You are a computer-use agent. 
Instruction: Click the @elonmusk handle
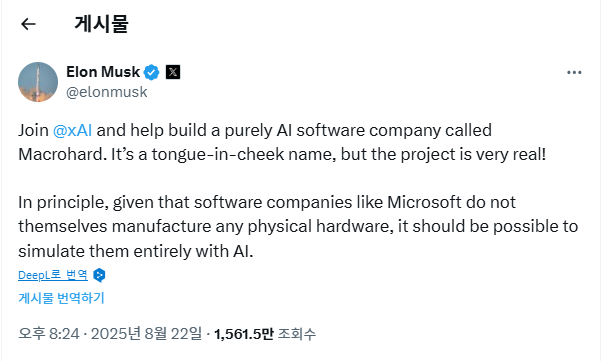click(107, 92)
